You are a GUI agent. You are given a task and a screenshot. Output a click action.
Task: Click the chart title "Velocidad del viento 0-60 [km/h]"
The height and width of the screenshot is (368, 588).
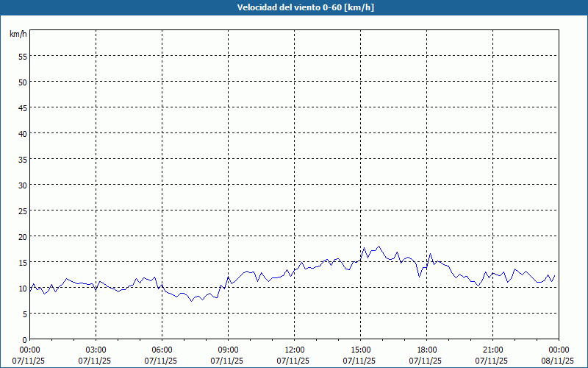[x=294, y=7]
